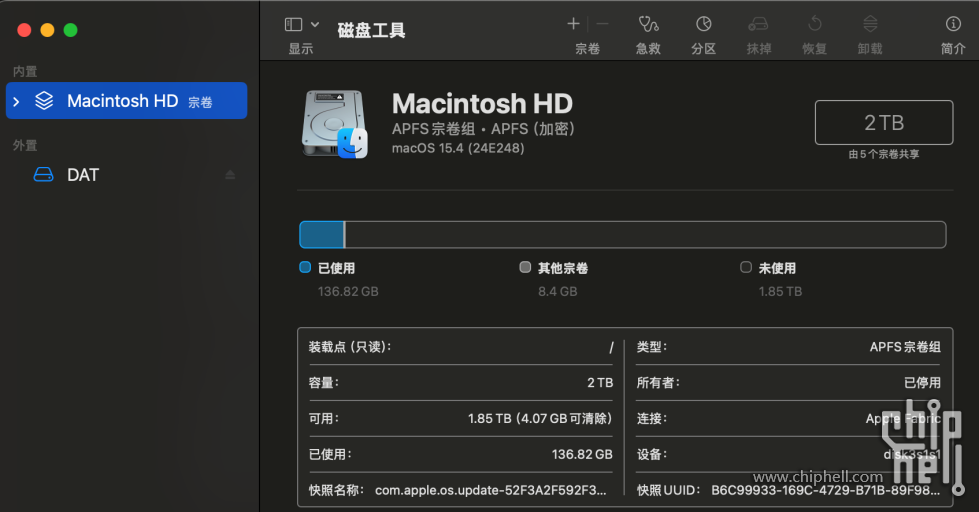Image resolution: width=979 pixels, height=512 pixels.
Task: Click the blue 已使用 legend swatch
Action: [305, 267]
